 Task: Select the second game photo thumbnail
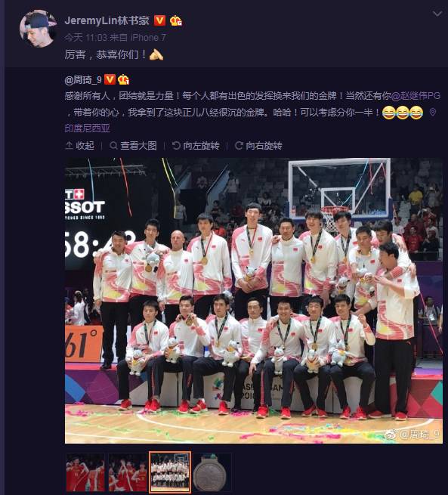(x=128, y=472)
